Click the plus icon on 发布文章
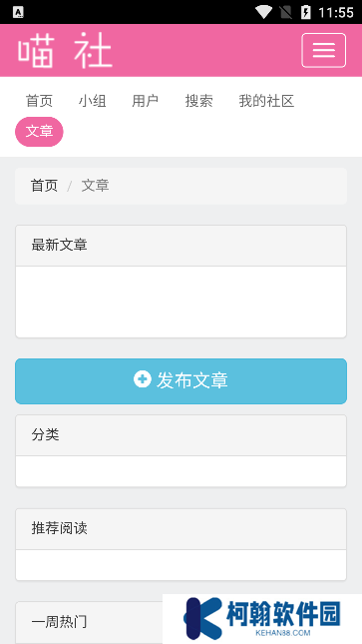 (143, 379)
